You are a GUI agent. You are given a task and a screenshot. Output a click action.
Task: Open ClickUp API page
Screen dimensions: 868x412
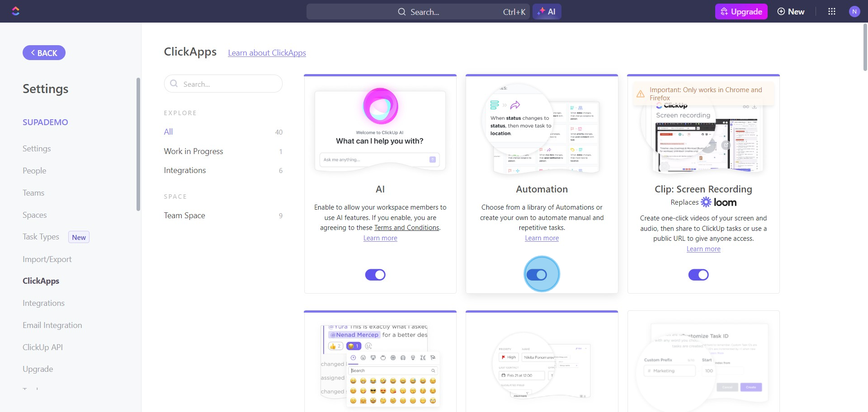tap(42, 347)
